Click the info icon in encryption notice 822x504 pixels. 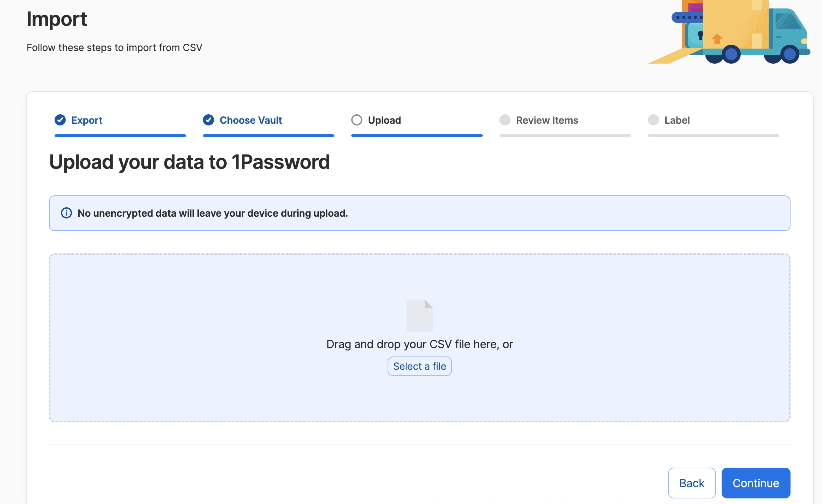coord(66,213)
